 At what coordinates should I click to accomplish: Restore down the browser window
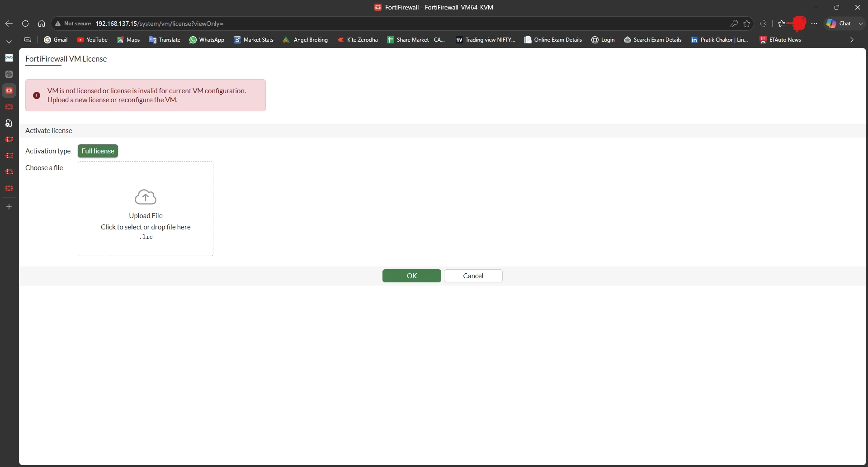pos(837,7)
